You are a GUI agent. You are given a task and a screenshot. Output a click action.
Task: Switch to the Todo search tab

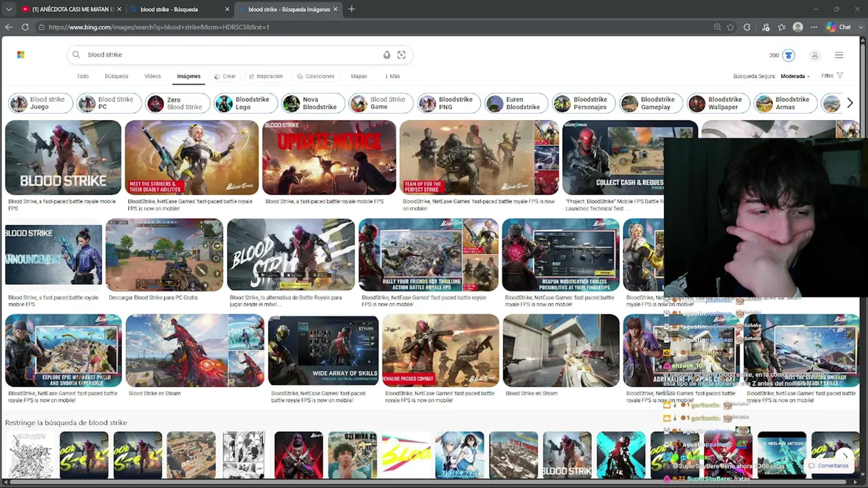tap(83, 77)
